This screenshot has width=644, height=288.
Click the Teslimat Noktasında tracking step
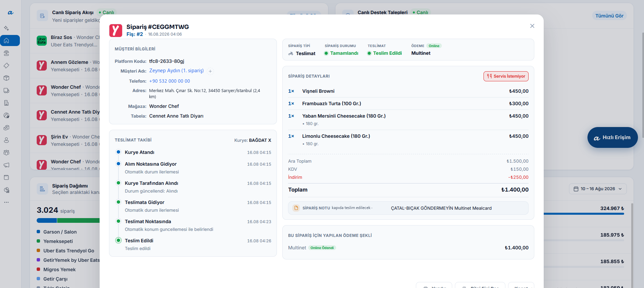pyautogui.click(x=193, y=225)
